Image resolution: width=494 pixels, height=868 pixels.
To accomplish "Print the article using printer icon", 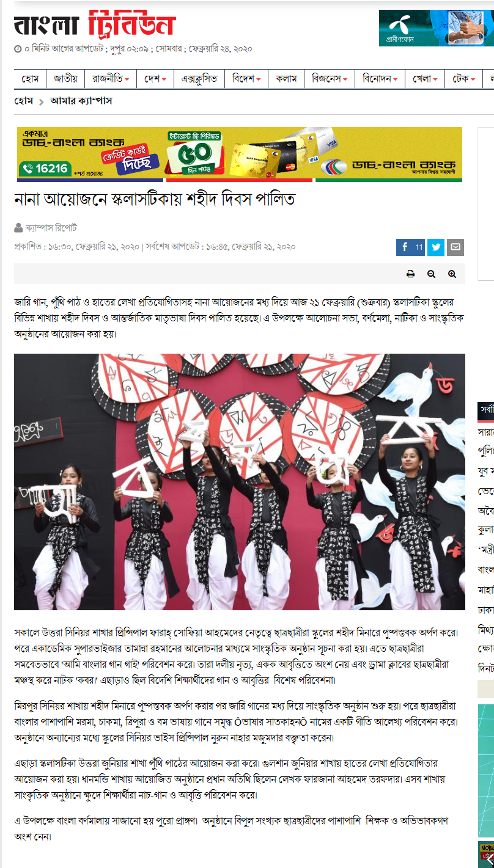I will point(411,274).
